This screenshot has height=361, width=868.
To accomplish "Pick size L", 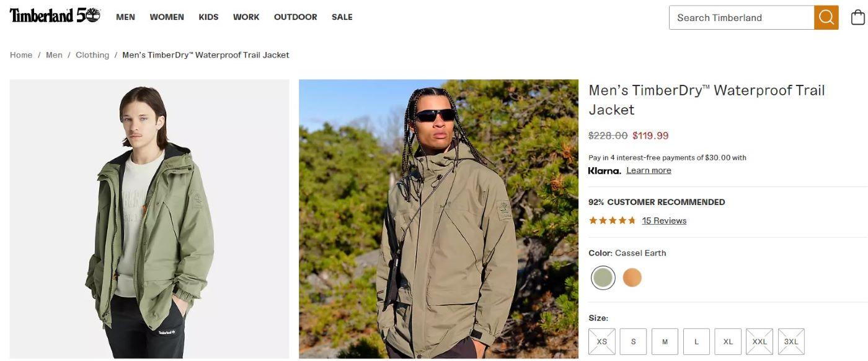I will click(696, 342).
